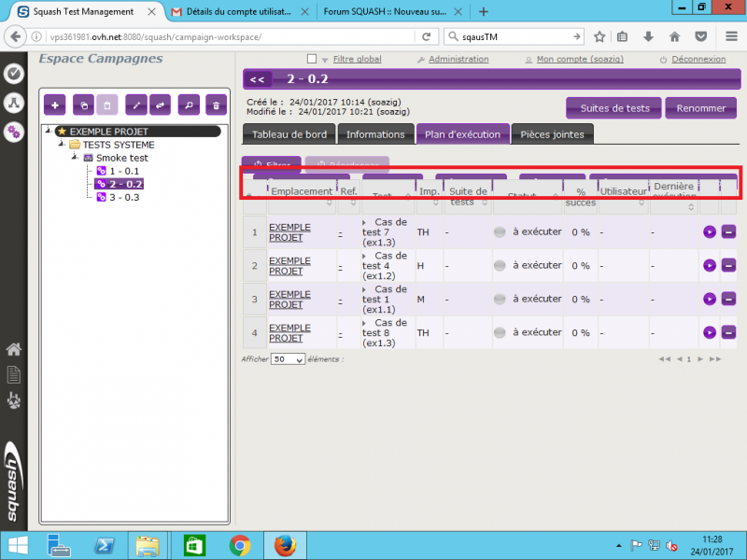
Task: Remove Cas de test 8 with minus icon
Action: tap(728, 332)
